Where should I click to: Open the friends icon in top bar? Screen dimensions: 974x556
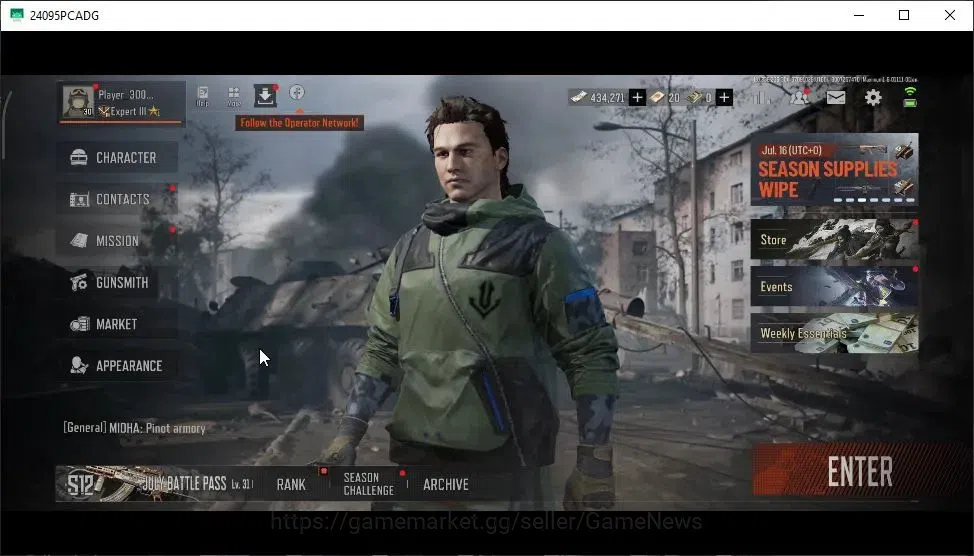pos(799,97)
